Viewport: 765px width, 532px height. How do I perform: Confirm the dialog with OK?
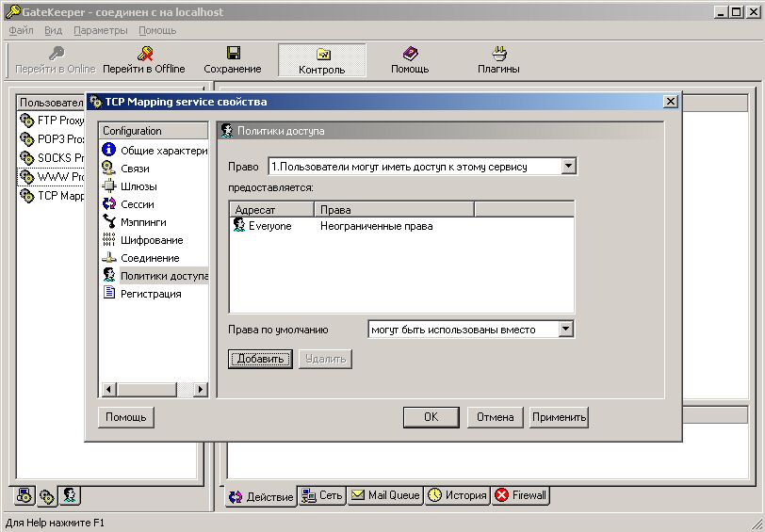(431, 417)
